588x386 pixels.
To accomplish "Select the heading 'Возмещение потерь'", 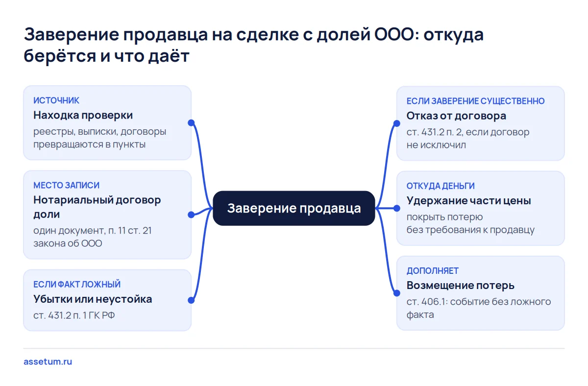I will tap(461, 286).
